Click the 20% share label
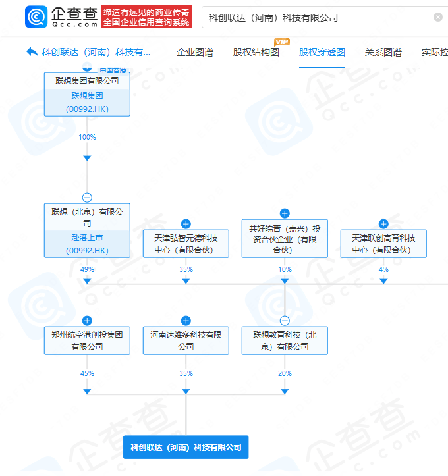The height and width of the screenshot is (476, 448). click(x=285, y=373)
